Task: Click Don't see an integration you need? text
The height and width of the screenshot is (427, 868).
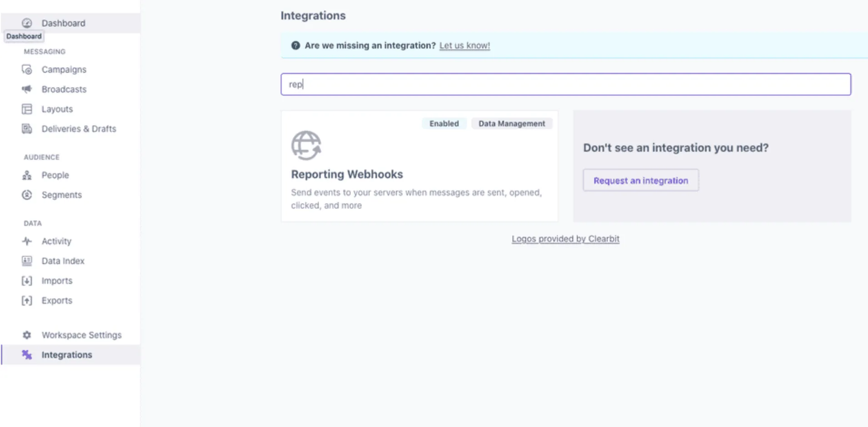Action: [x=676, y=148]
